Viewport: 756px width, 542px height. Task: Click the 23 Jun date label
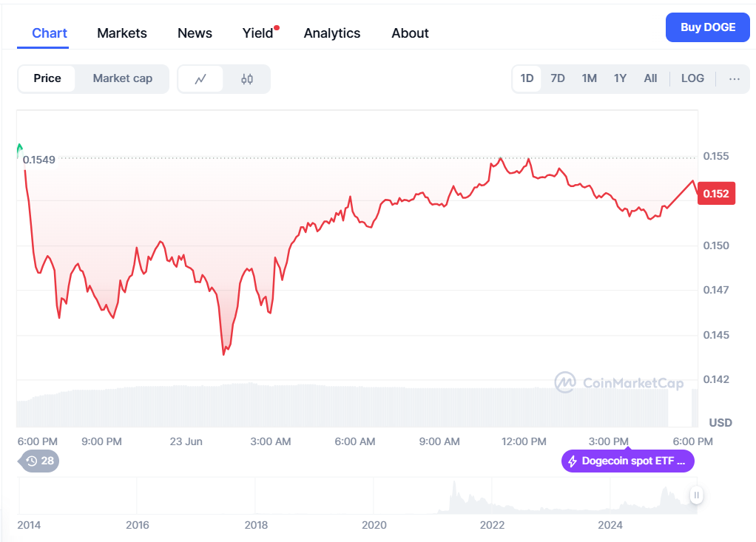[186, 441]
